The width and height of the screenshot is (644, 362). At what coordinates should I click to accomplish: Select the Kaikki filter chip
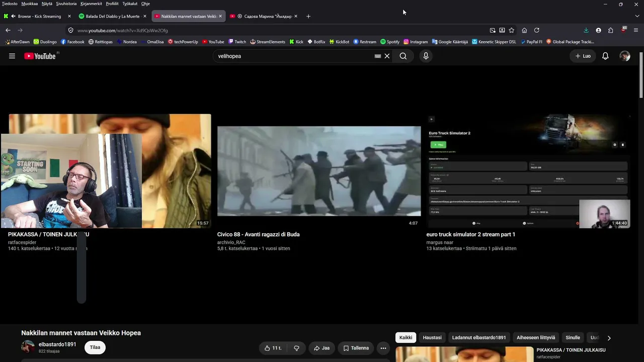click(406, 337)
